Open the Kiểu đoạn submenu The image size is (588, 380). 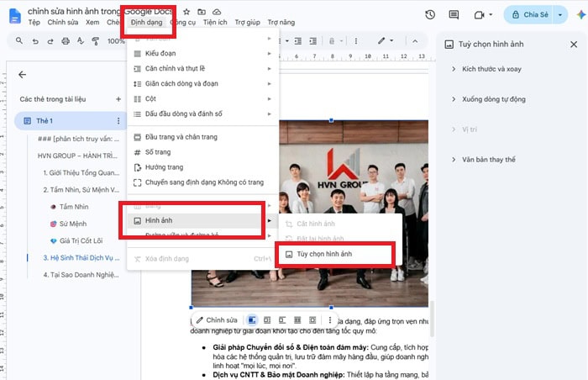[x=203, y=53]
